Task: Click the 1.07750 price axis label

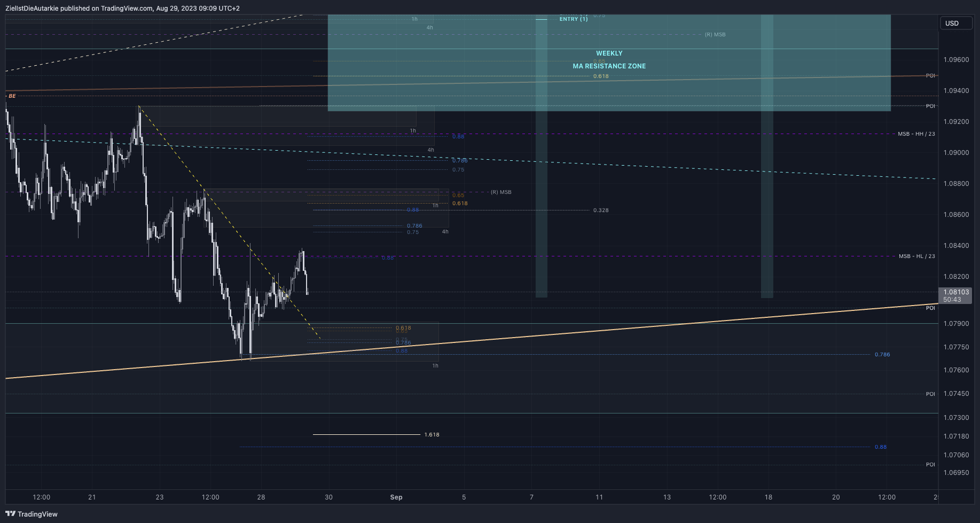Action: [956, 347]
